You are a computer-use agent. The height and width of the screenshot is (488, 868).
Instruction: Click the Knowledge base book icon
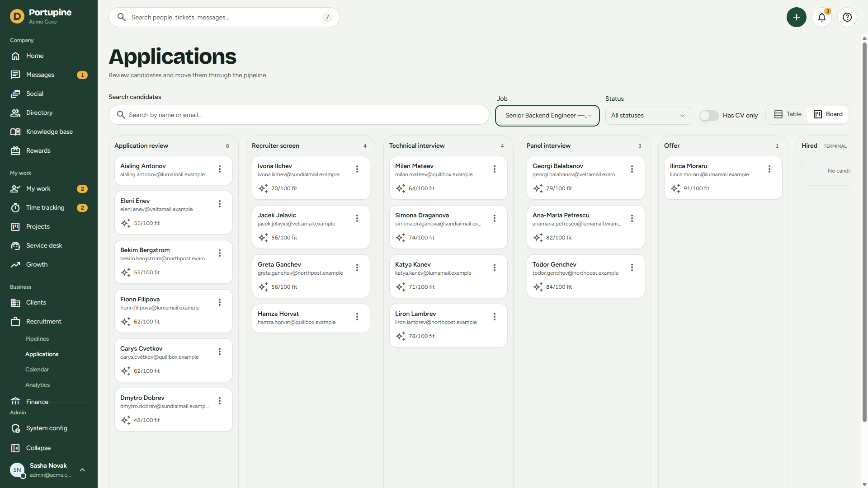click(x=15, y=131)
